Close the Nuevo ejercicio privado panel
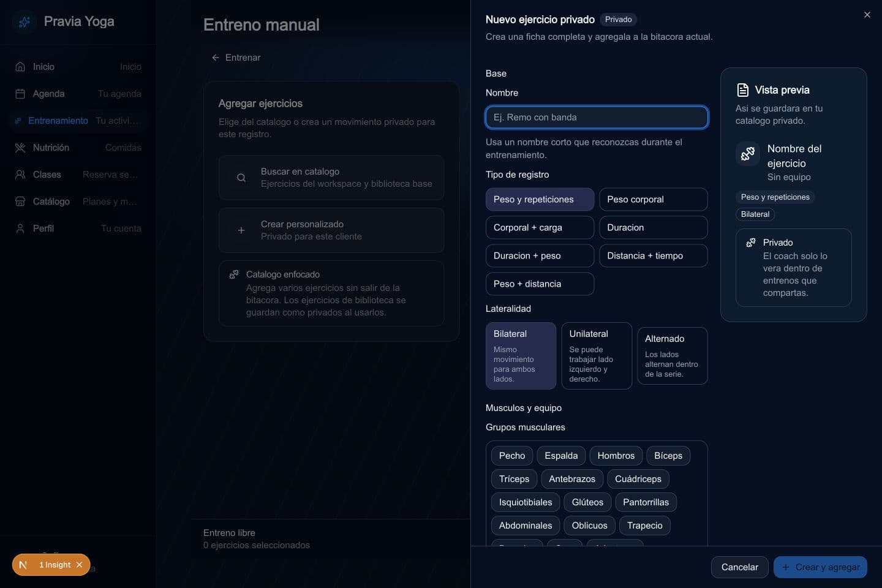Screen dimensions: 882x588 (x=867, y=15)
